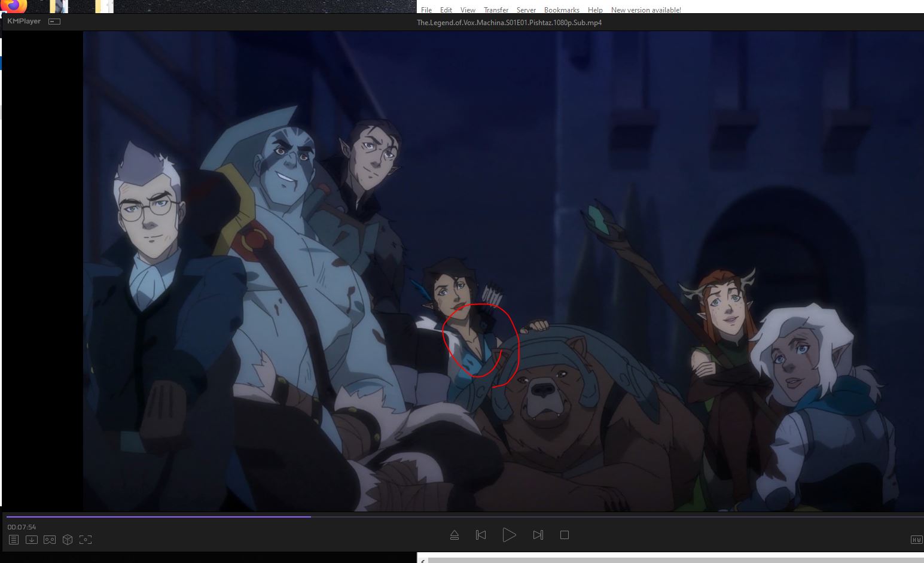Toggle HW hardware acceleration indicator
The width and height of the screenshot is (924, 563).
point(916,540)
